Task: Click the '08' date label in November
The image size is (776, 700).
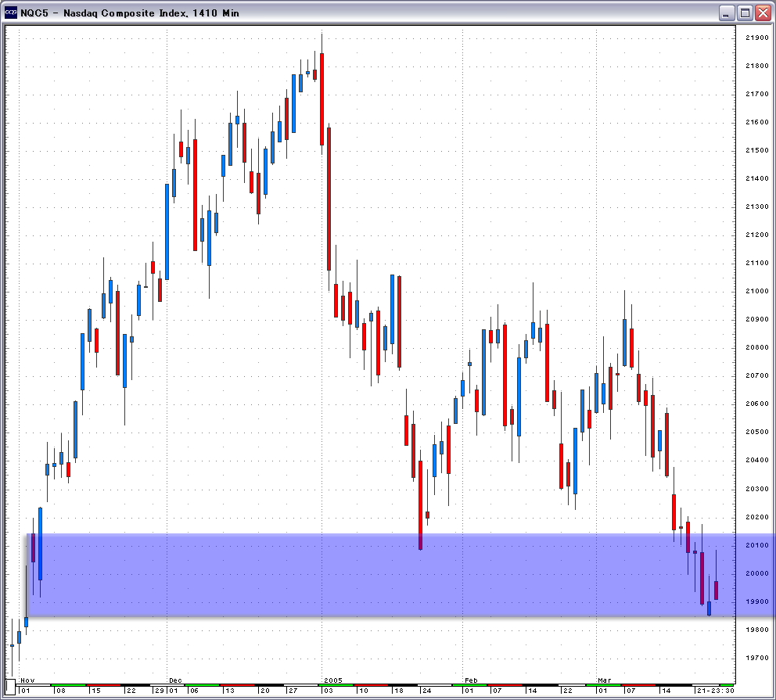Action: (60, 691)
